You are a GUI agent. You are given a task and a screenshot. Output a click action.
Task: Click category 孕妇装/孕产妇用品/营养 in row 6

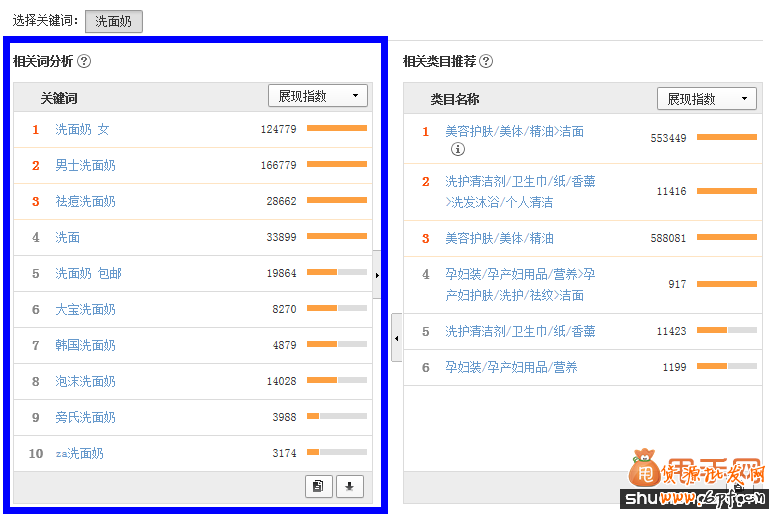click(511, 367)
